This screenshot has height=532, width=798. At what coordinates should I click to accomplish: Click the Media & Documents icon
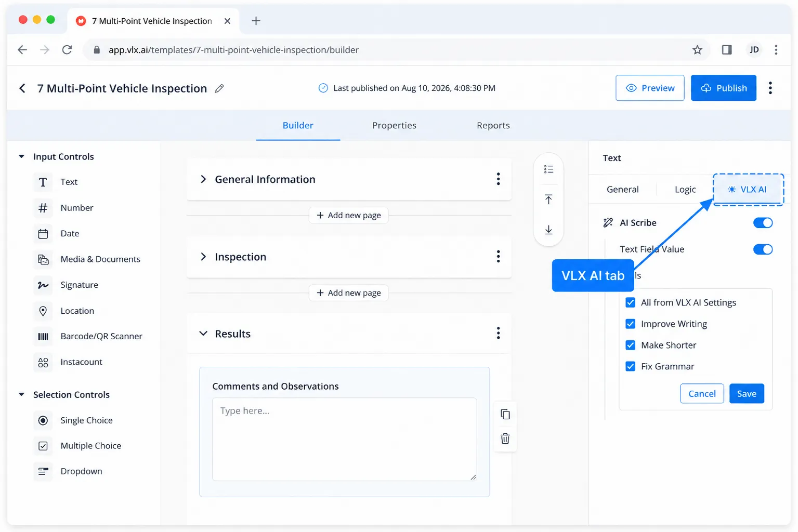43,259
